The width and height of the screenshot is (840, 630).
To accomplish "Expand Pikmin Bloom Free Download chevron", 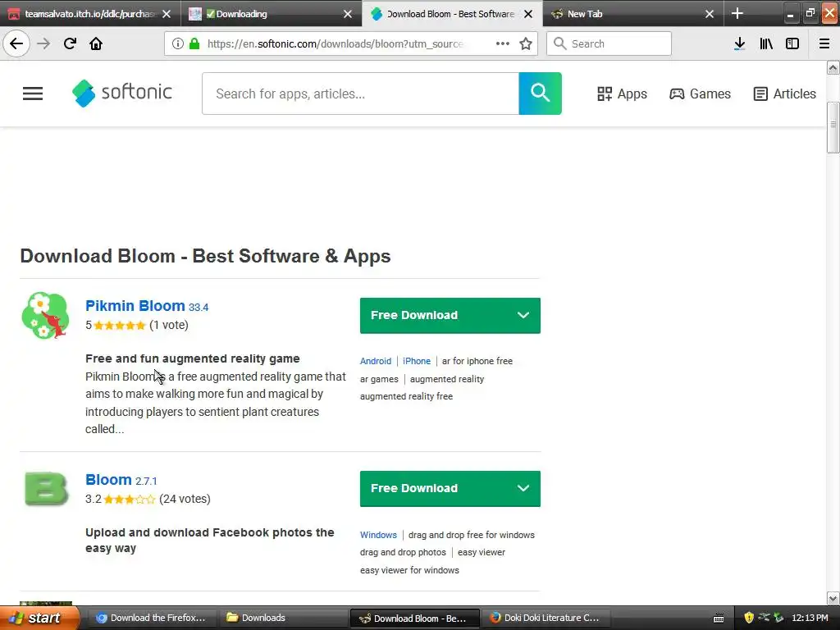I will coord(523,315).
